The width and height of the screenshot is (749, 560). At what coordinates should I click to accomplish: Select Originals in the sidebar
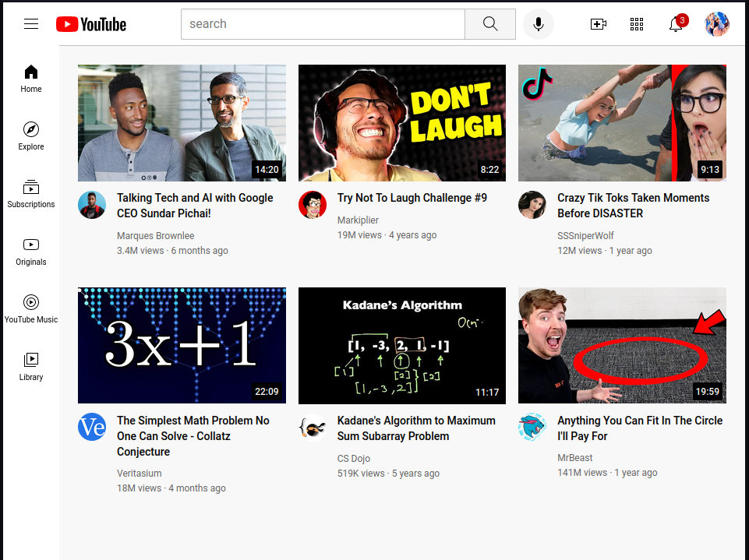pos(31,252)
